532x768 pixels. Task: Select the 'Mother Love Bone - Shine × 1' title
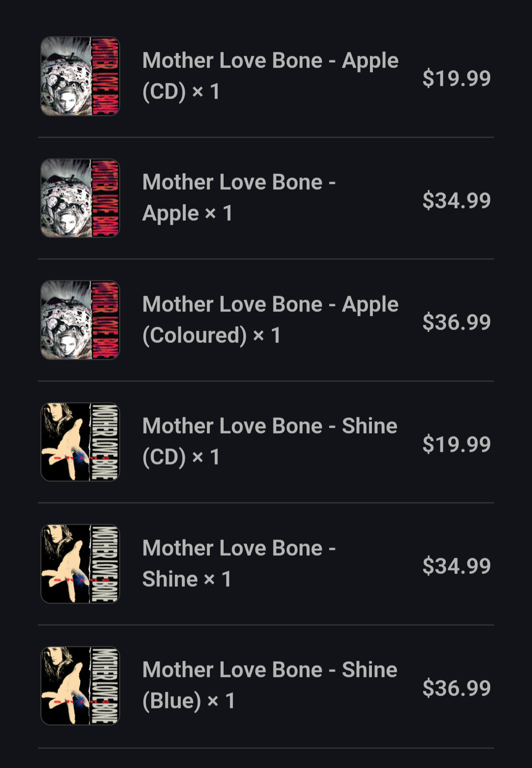click(x=239, y=564)
